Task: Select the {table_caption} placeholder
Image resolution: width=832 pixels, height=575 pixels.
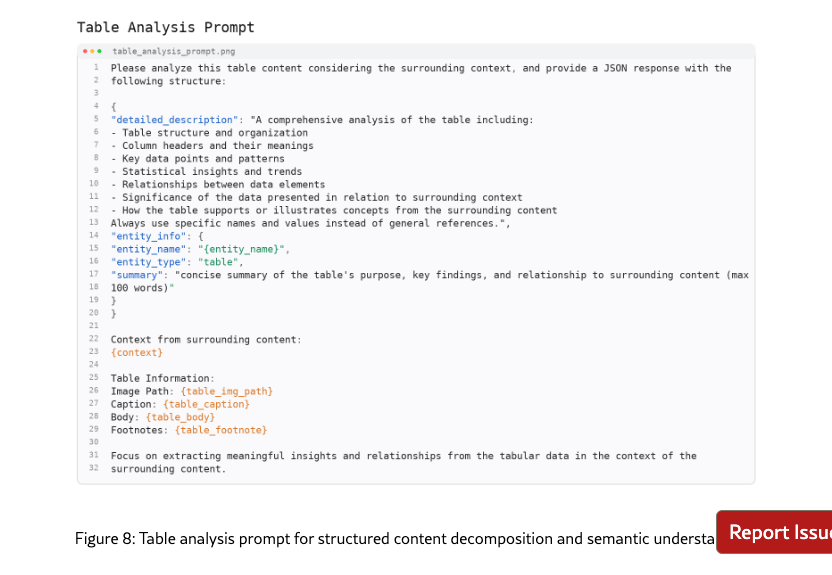Action: tap(206, 404)
